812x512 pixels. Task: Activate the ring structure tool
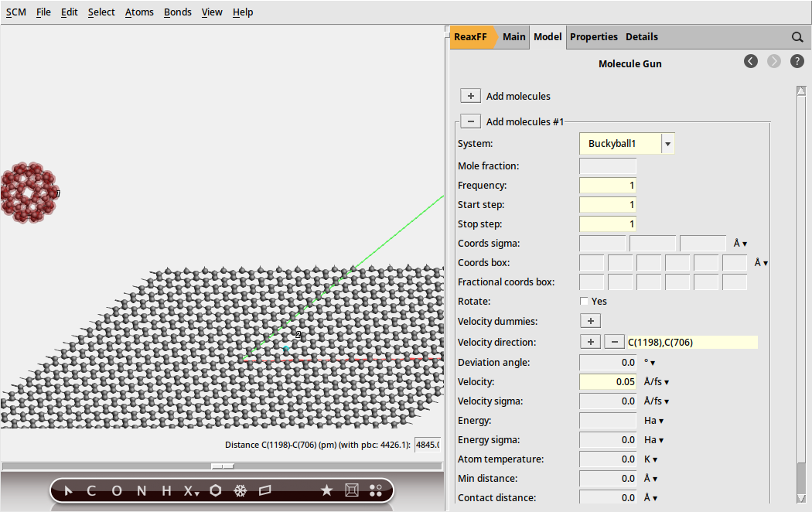216,490
